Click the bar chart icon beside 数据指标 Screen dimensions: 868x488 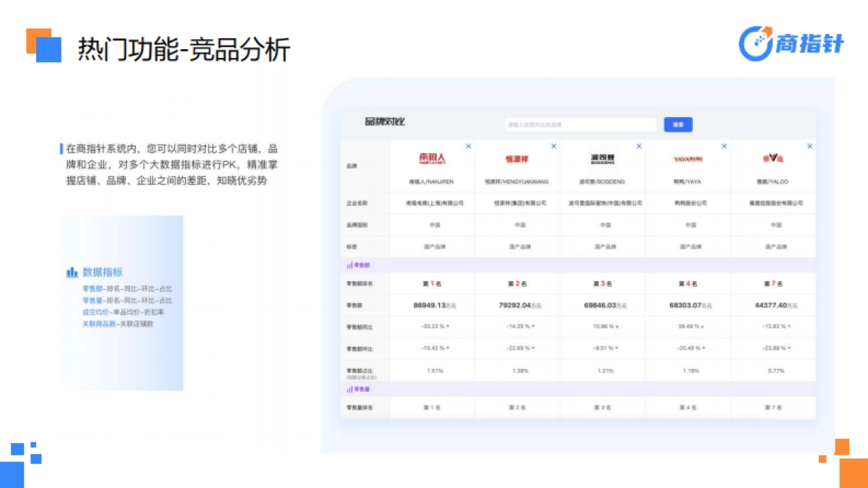click(x=72, y=272)
